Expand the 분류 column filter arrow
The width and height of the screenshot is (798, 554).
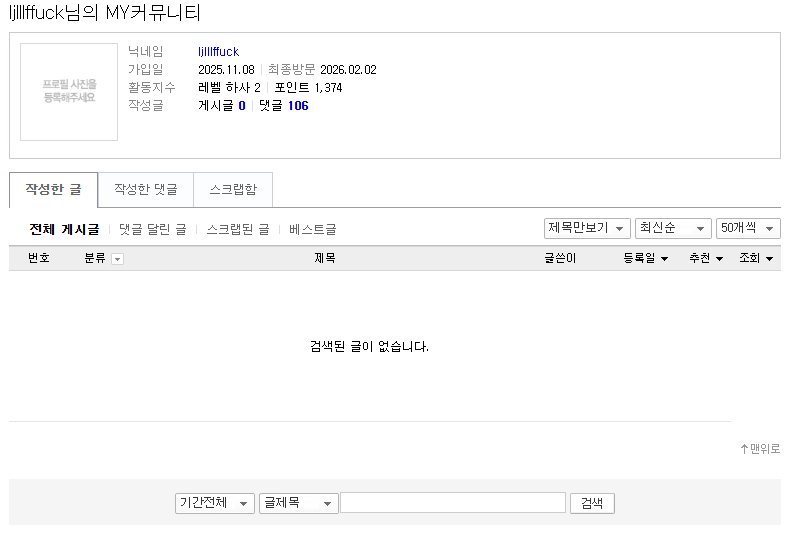118,259
